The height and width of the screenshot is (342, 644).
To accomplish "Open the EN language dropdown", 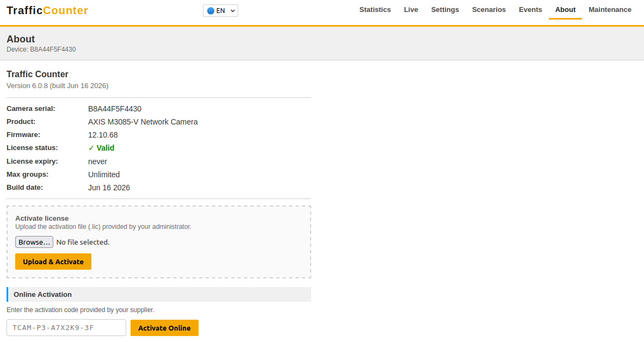I will coord(220,11).
